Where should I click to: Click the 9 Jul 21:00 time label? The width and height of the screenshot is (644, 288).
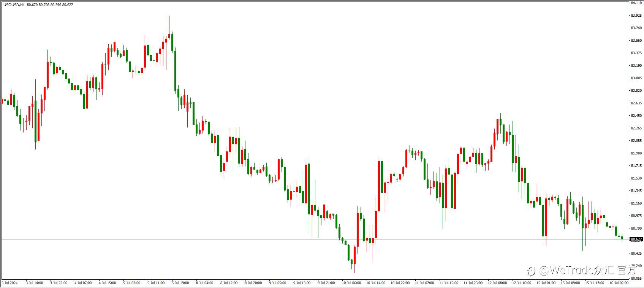click(x=326, y=283)
